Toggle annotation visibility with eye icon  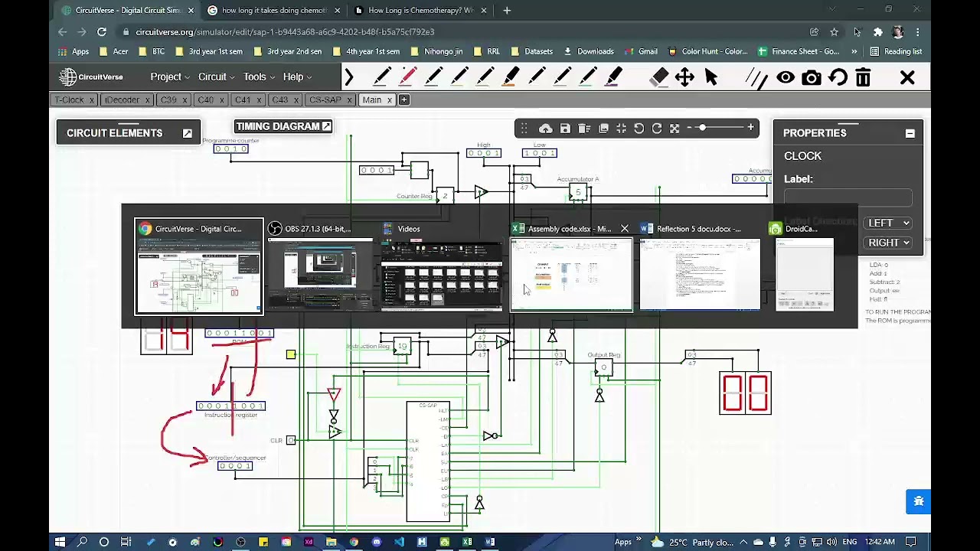[786, 77]
